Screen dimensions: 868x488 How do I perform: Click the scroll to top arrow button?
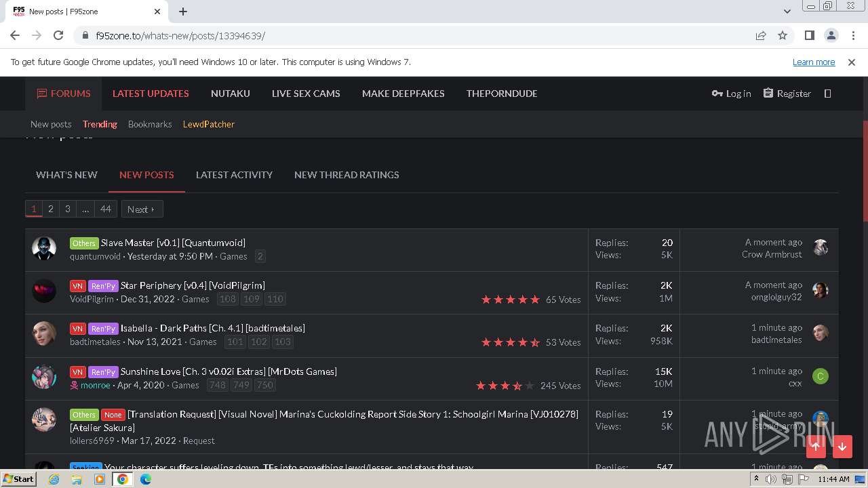point(816,446)
